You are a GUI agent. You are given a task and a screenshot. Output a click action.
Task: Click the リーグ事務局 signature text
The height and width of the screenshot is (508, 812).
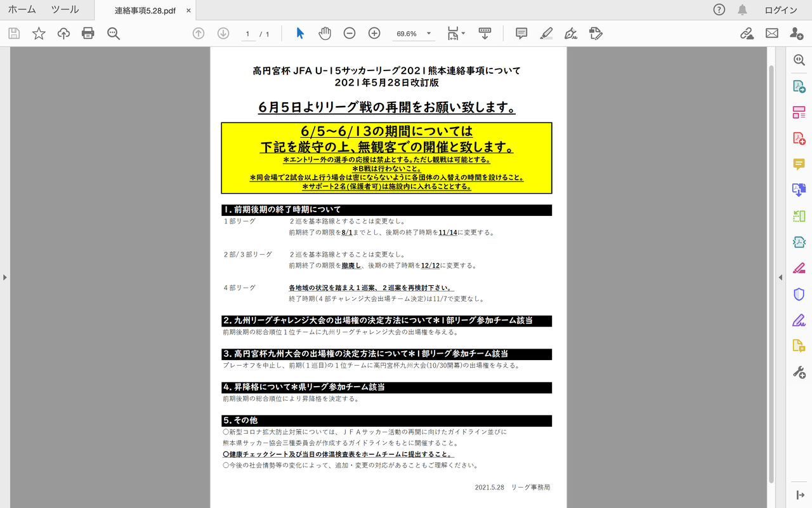[x=531, y=487]
